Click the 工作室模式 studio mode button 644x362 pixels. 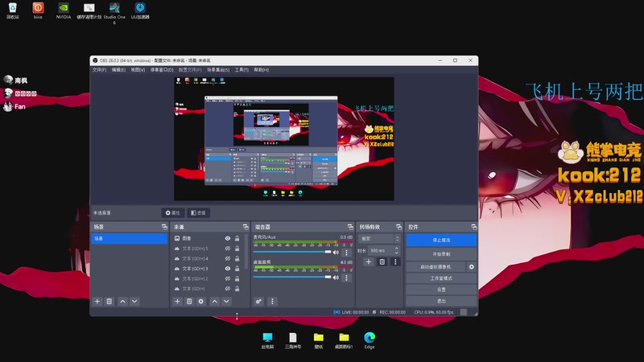(x=441, y=278)
